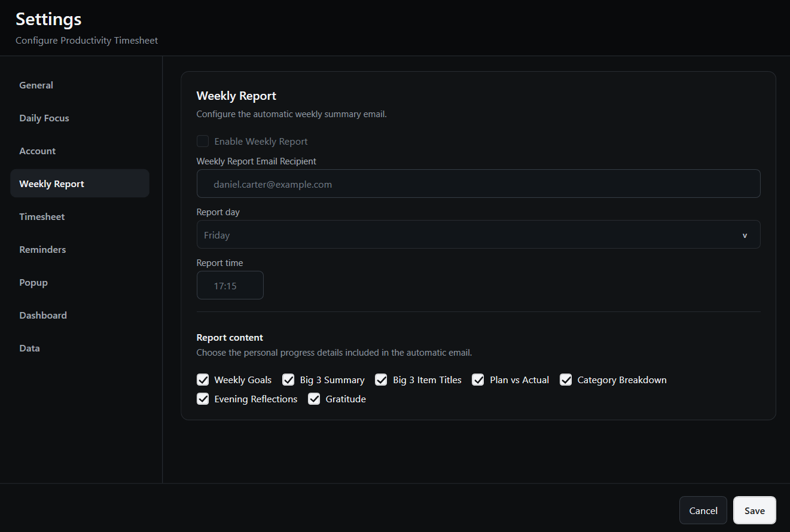The width and height of the screenshot is (790, 532).
Task: Toggle the Big 3 Summary checkbox
Action: pos(288,380)
